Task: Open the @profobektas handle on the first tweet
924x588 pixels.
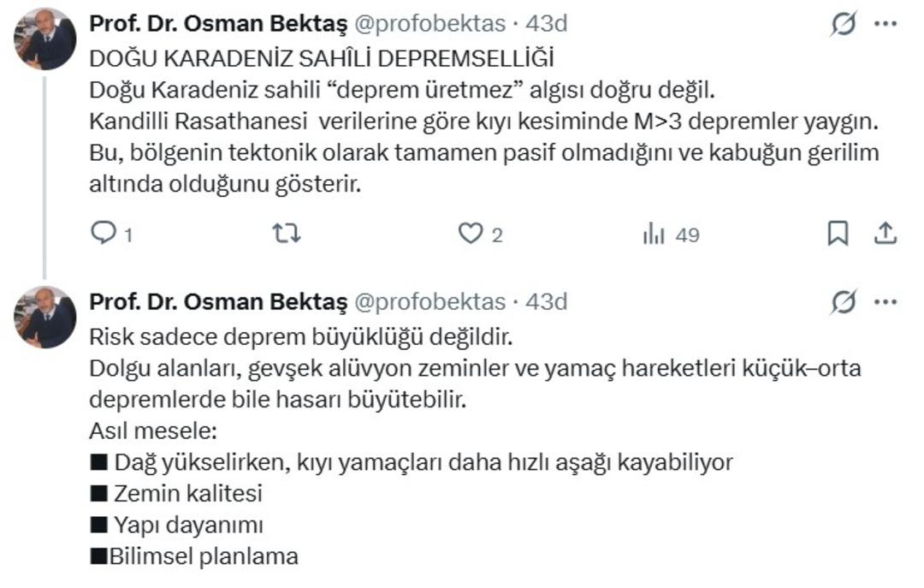Action: (429, 24)
